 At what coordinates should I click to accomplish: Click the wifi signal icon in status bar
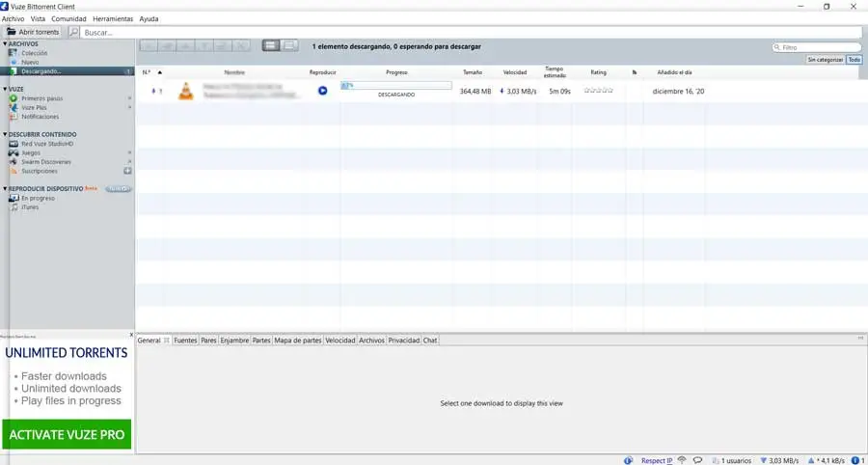[682, 460]
